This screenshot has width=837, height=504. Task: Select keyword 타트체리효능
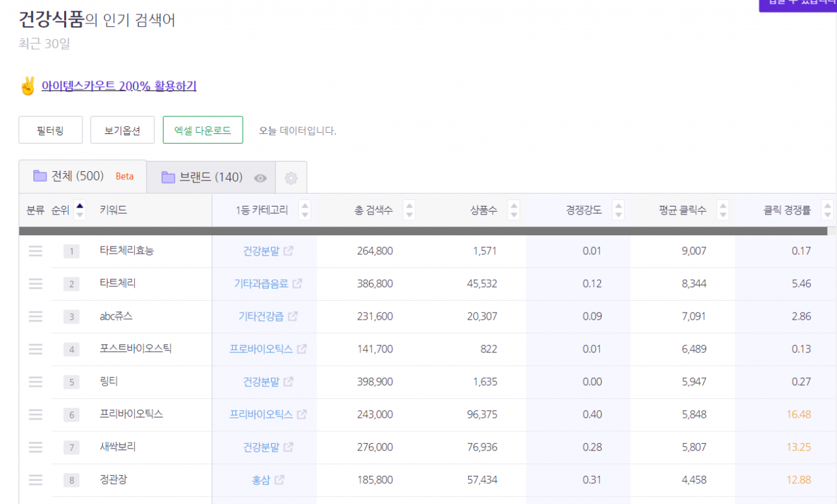127,250
